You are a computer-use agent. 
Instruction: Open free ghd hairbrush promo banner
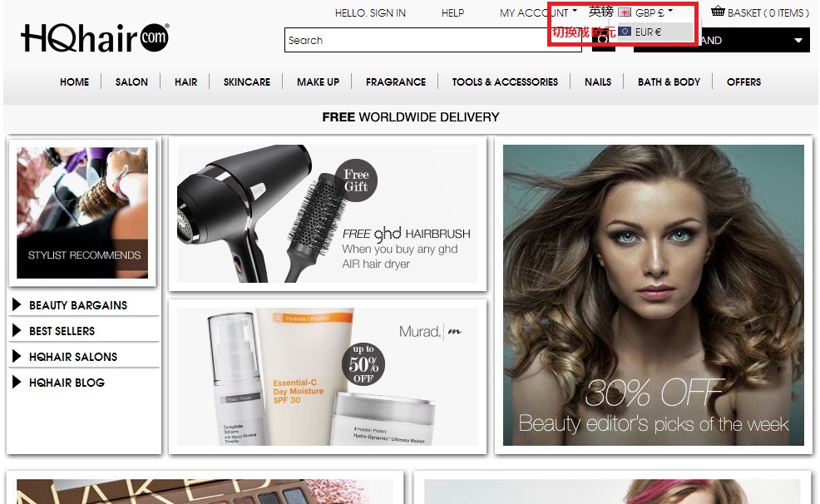click(x=328, y=214)
